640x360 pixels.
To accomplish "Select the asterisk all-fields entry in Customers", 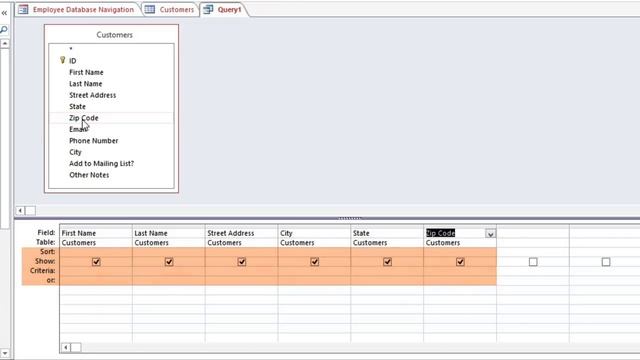I will pos(71,49).
